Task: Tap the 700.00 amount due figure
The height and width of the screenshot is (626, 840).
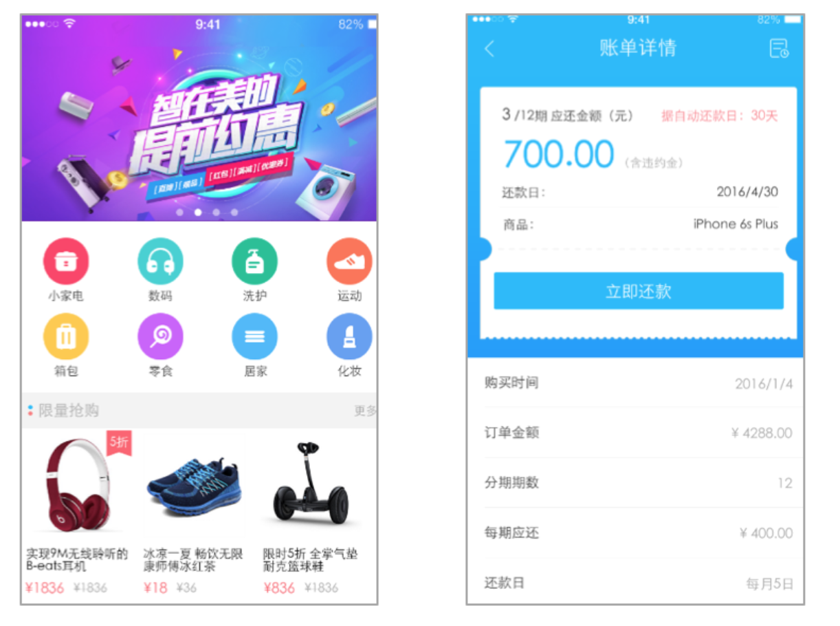Action: point(559,154)
